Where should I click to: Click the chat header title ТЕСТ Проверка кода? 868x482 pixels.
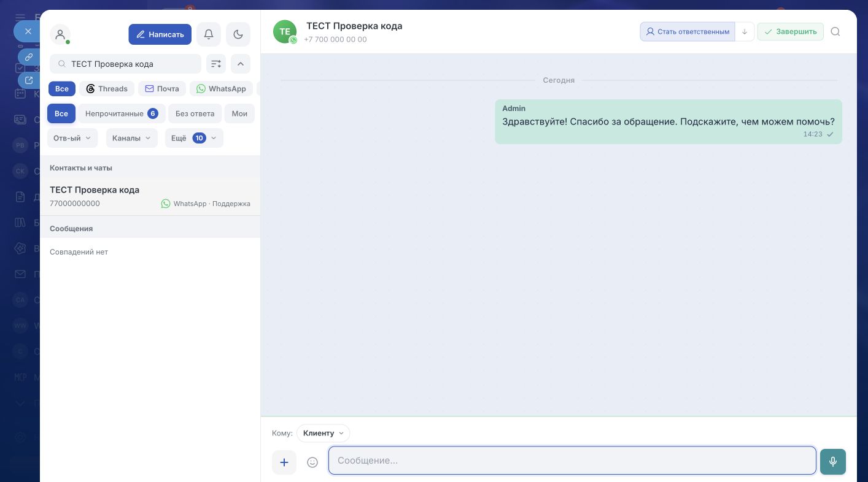pyautogui.click(x=354, y=26)
